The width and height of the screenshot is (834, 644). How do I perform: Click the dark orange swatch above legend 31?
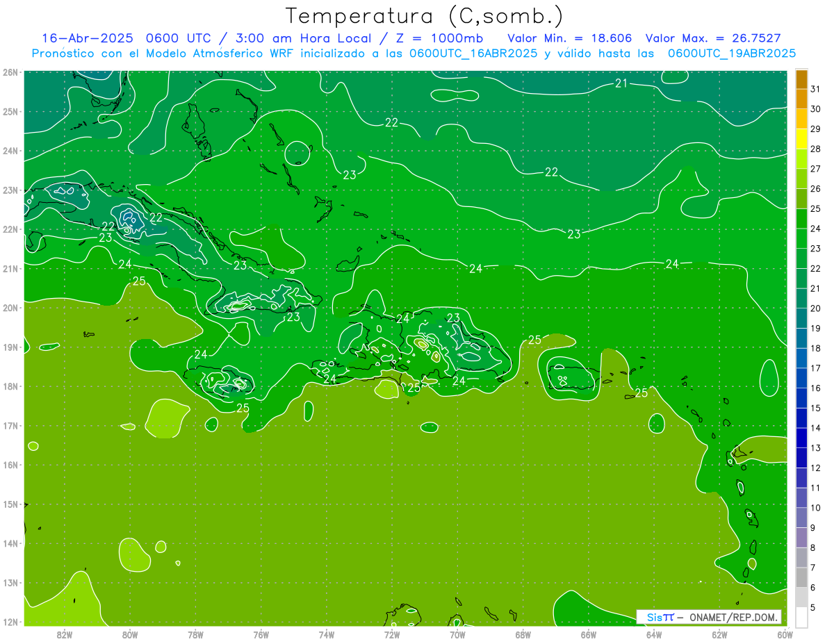coord(802,79)
